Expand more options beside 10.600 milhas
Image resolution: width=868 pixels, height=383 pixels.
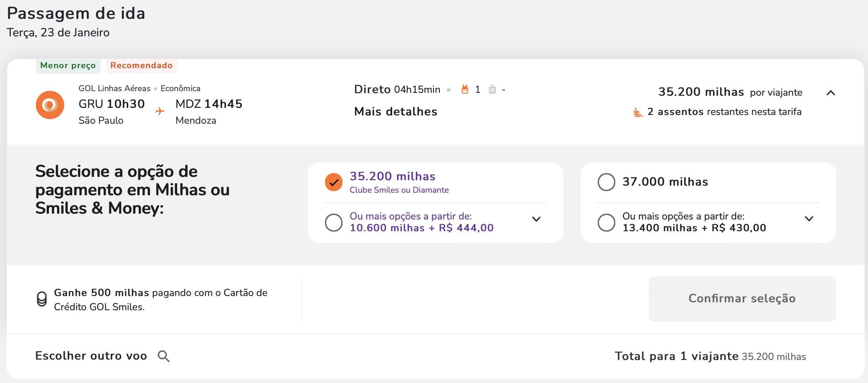click(536, 219)
